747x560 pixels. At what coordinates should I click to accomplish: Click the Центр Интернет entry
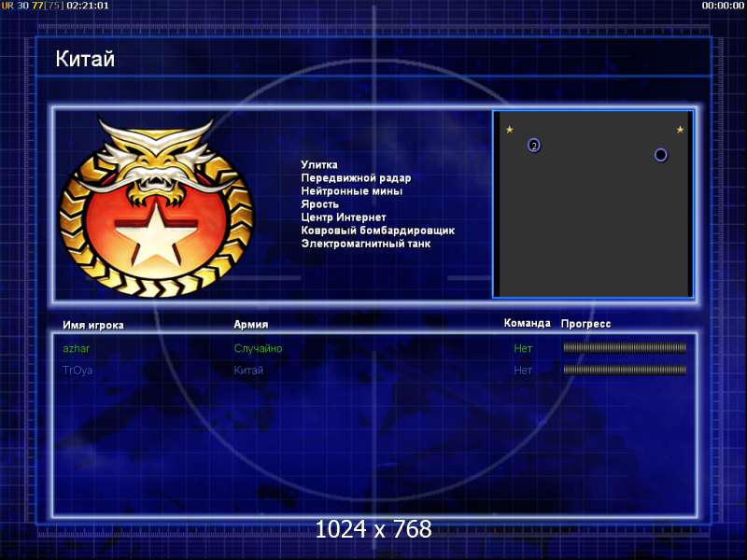tap(344, 217)
